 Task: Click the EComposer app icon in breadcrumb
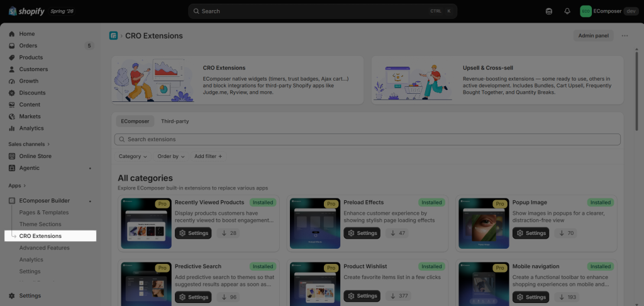pyautogui.click(x=113, y=36)
